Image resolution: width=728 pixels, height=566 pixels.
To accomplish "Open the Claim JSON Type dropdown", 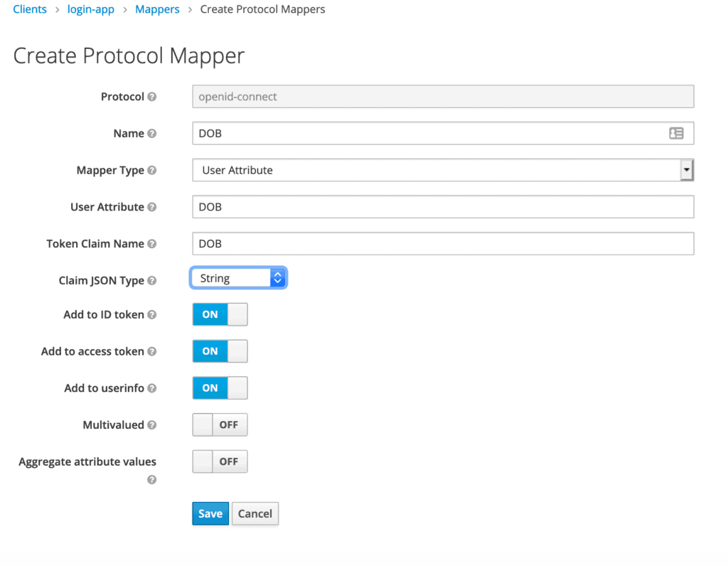I will pos(238,279).
